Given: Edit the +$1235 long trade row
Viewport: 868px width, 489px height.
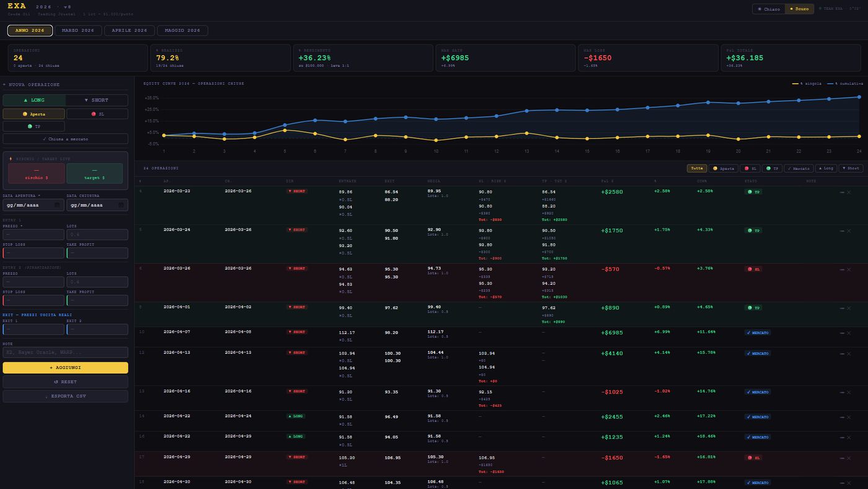Looking at the screenshot, I should 842,437.
